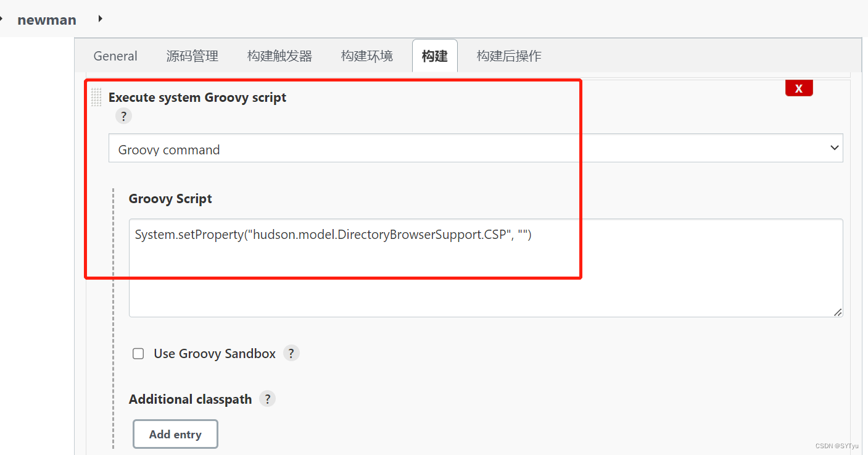Switch to the 构建后操作 tab
Screen dimensions: 868x455
[x=509, y=56]
